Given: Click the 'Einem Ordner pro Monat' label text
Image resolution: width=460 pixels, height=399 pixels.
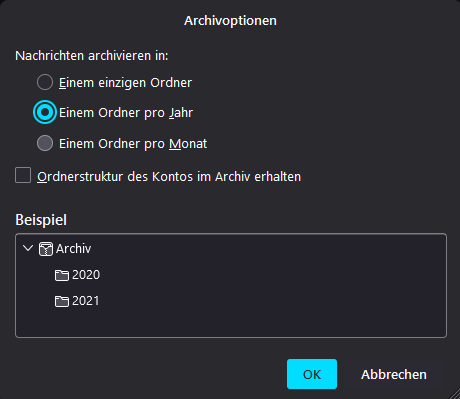Looking at the screenshot, I should [x=133, y=144].
